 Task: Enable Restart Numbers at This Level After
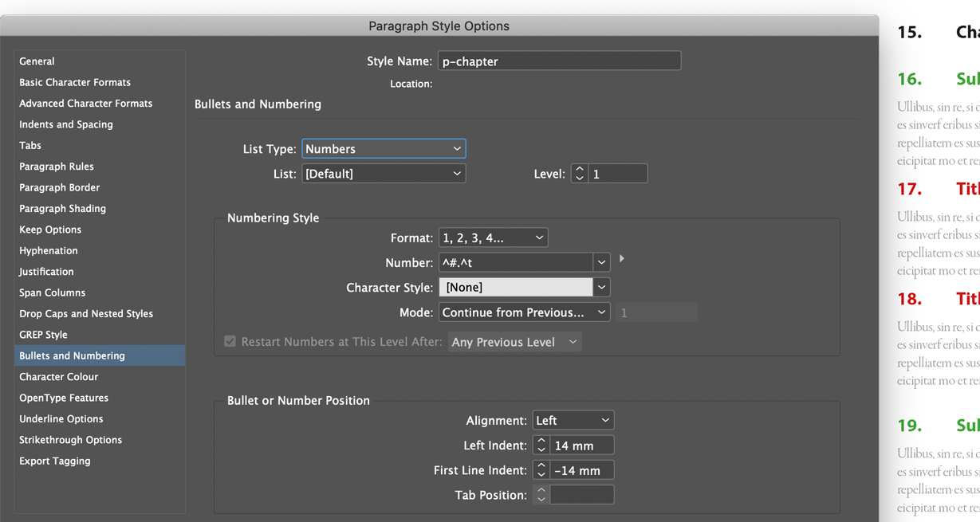tap(230, 341)
